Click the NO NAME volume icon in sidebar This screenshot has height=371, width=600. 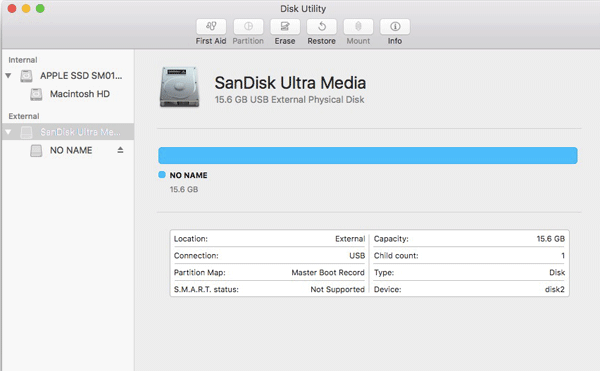click(36, 150)
